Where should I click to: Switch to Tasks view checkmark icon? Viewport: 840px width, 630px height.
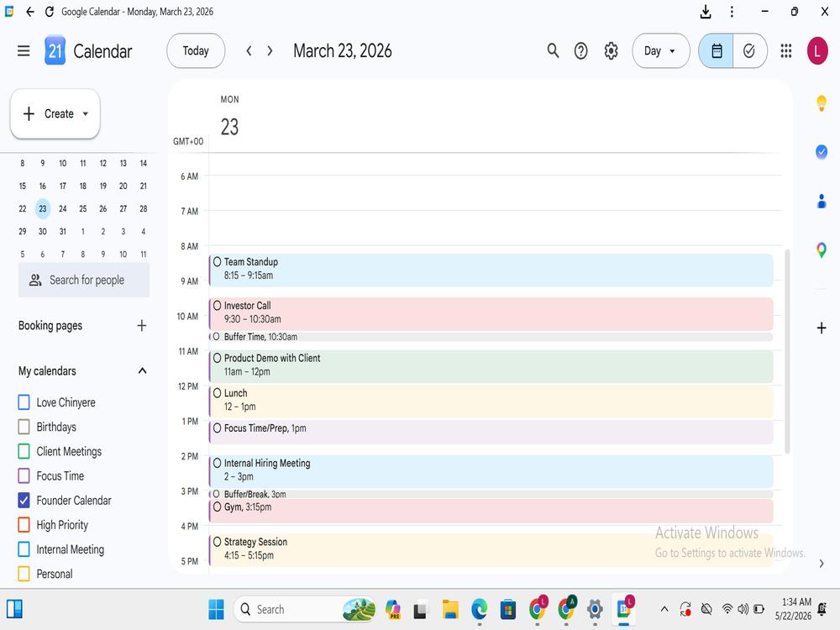(x=749, y=51)
